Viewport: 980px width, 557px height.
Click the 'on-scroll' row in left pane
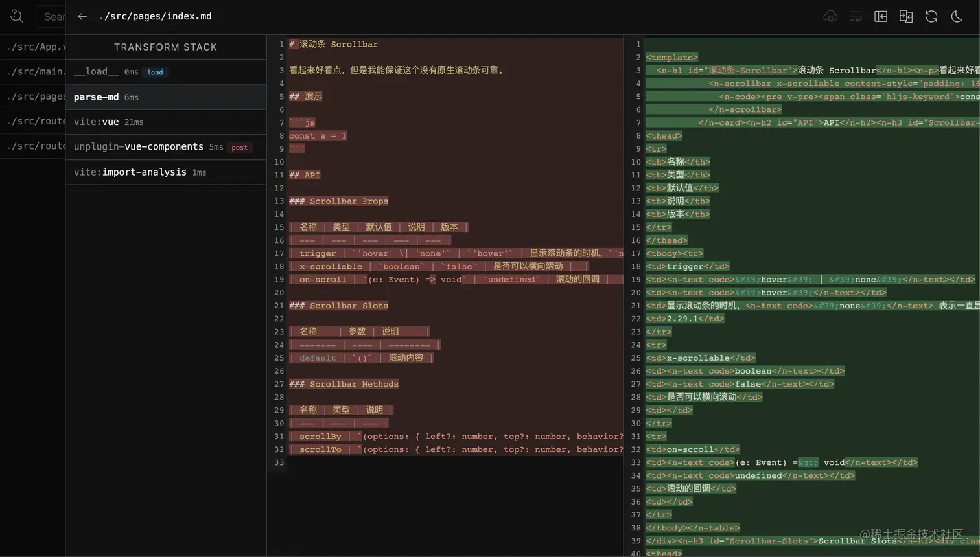pyautogui.click(x=456, y=279)
